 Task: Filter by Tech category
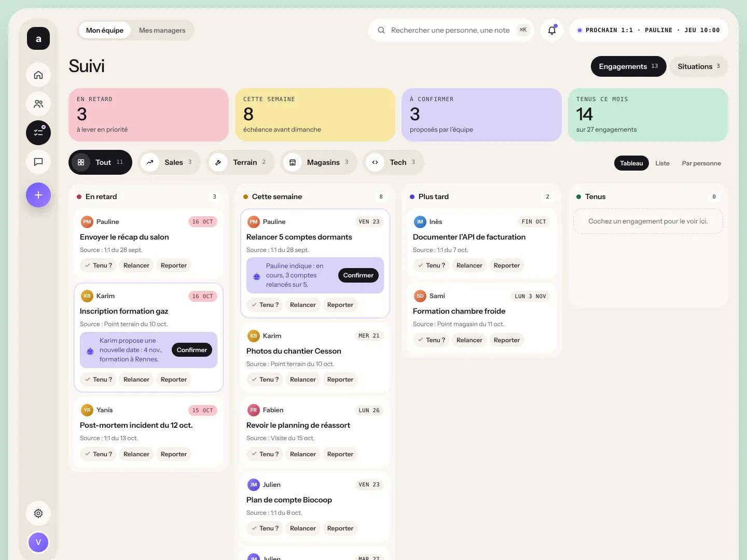point(393,162)
